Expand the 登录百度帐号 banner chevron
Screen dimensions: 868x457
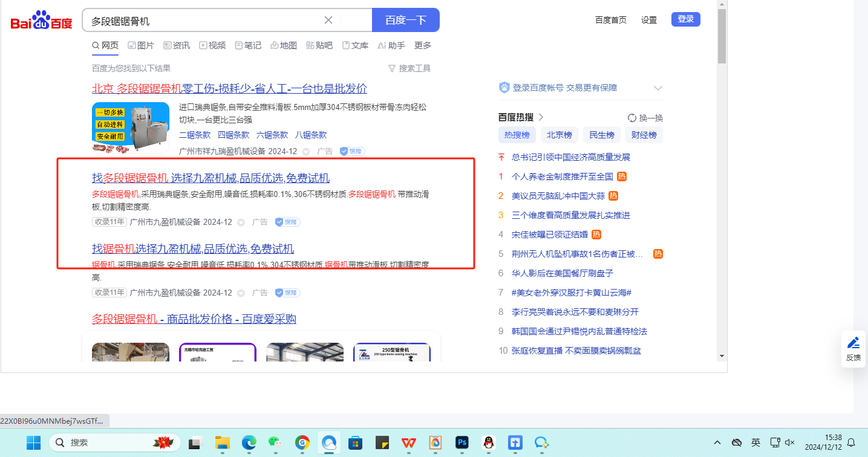[x=658, y=88]
